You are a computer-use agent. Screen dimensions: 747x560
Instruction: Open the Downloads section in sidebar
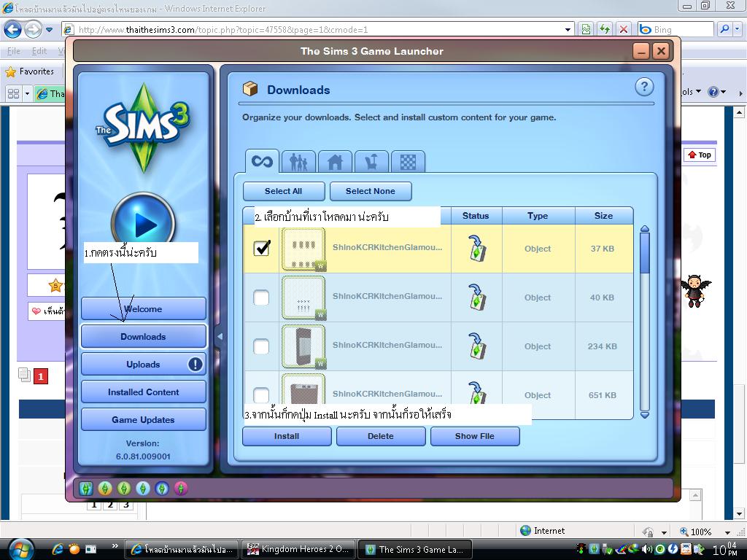[144, 337]
